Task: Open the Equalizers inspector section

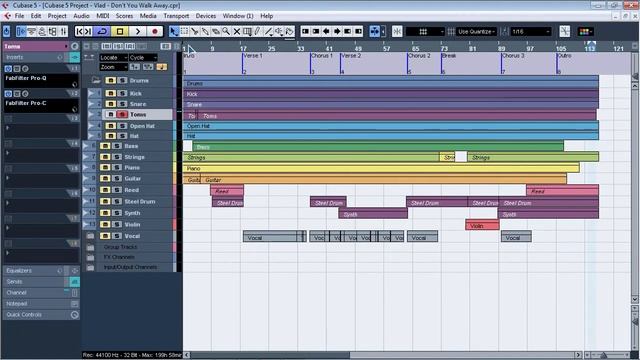Action: 40,271
